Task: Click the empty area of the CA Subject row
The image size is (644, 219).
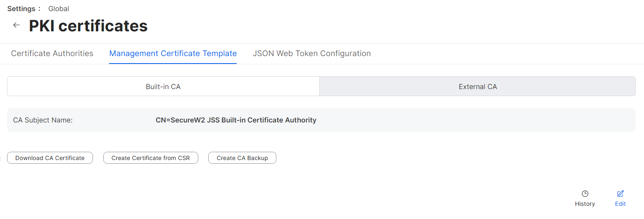Action: [475, 120]
